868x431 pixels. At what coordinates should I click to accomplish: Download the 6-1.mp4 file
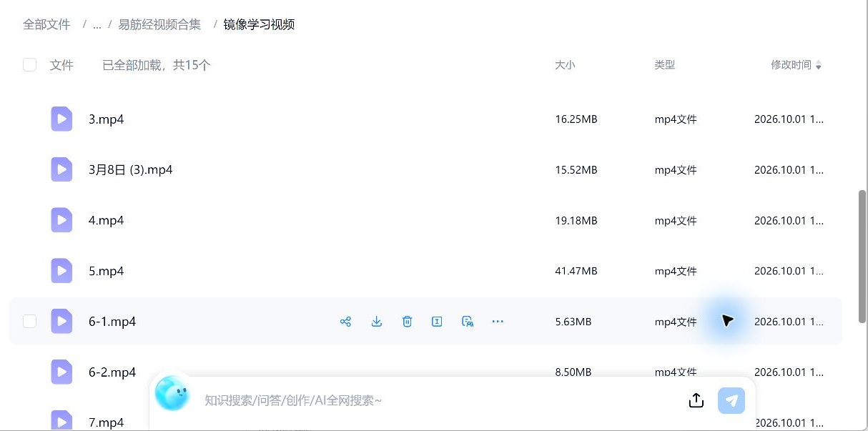(x=377, y=322)
